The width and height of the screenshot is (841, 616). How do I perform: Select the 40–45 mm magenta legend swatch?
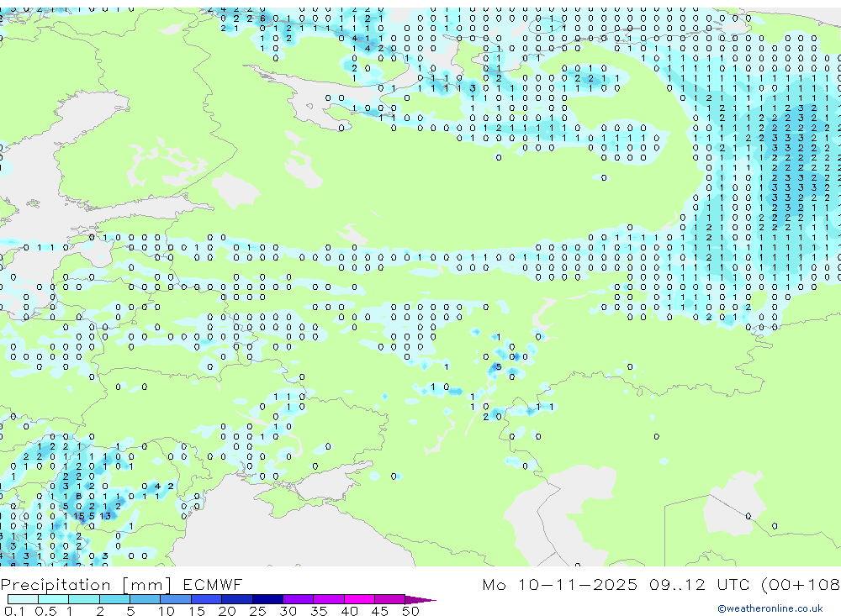click(359, 599)
